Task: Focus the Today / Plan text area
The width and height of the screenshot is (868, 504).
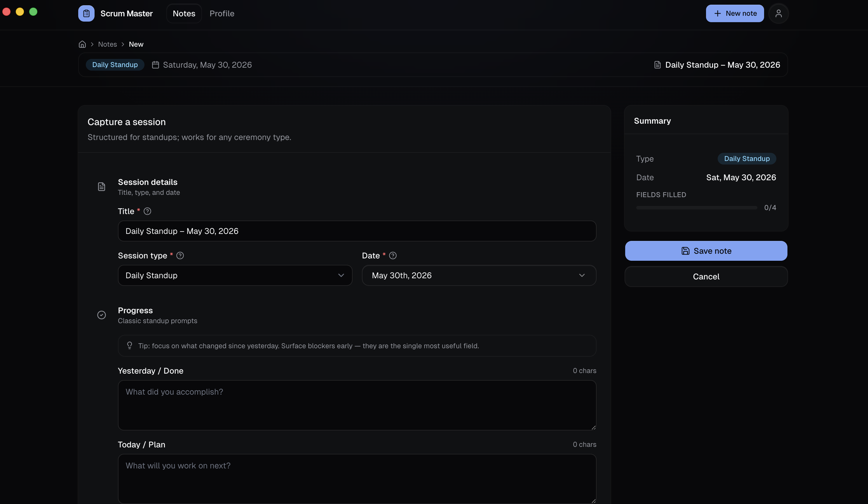Action: [x=357, y=479]
